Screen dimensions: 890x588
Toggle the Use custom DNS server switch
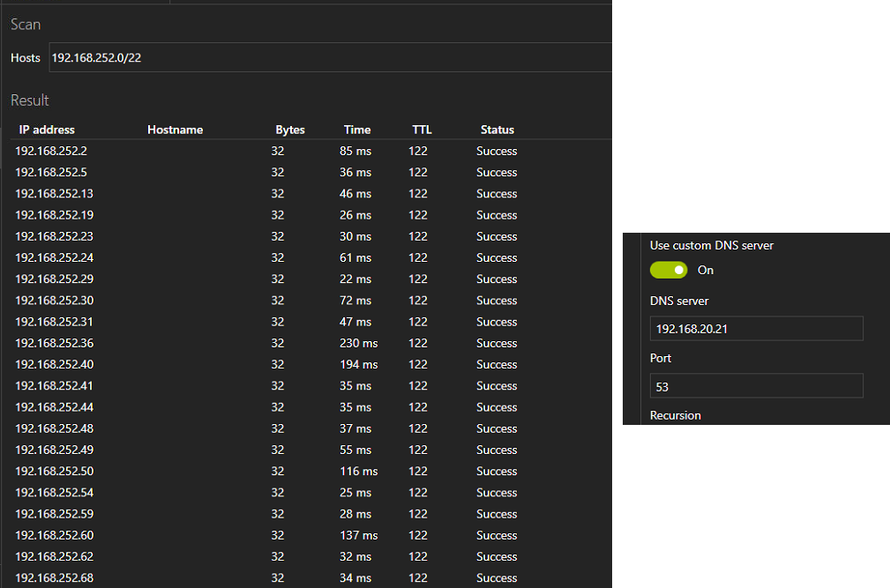coord(669,270)
